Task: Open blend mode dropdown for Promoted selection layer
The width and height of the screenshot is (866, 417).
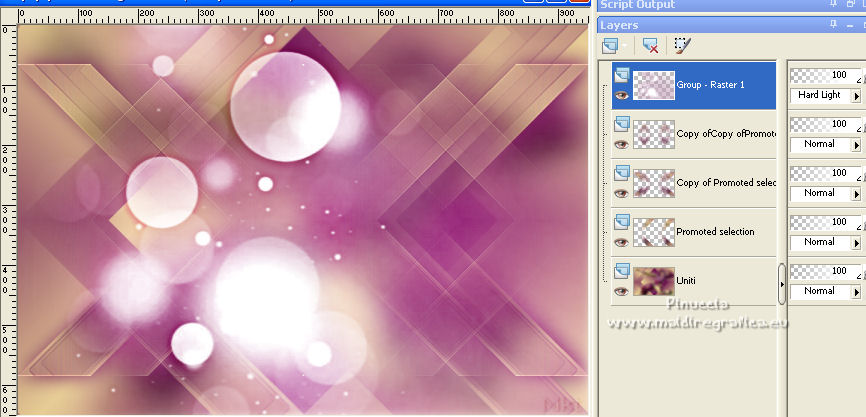Action: pyautogui.click(x=857, y=242)
